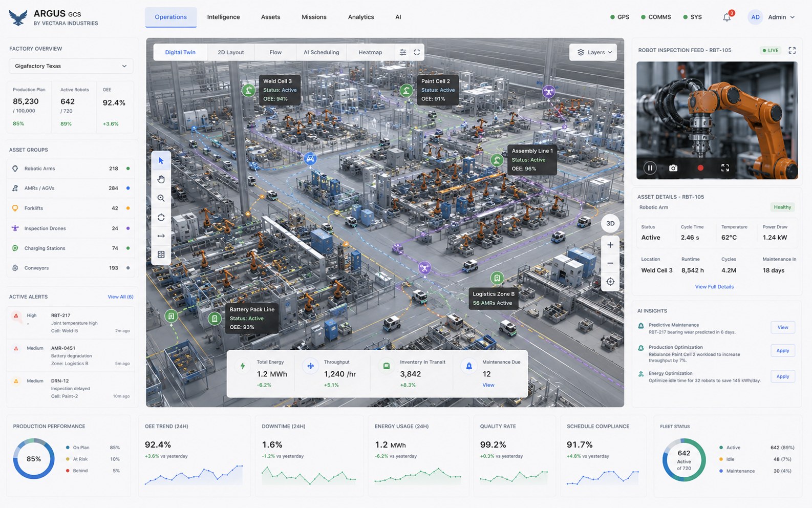
Task: Select the Forklifts asset group
Action: click(x=71, y=208)
